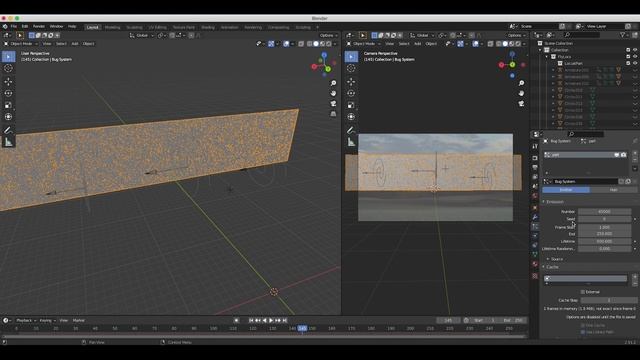The width and height of the screenshot is (640, 360).
Task: Open Object Mode dropdown in left viewport
Action: [21, 44]
